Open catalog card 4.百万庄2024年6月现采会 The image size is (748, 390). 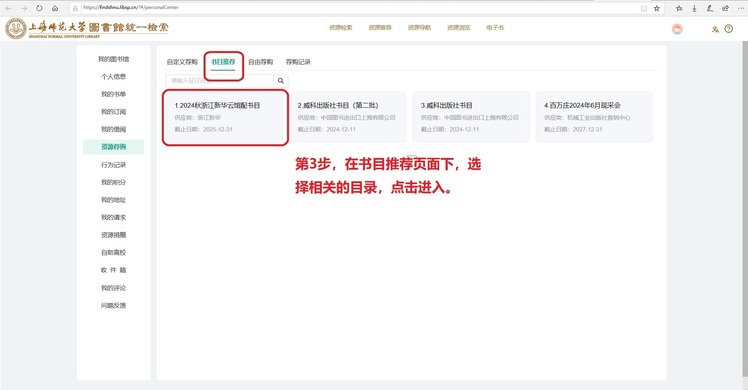click(x=594, y=117)
